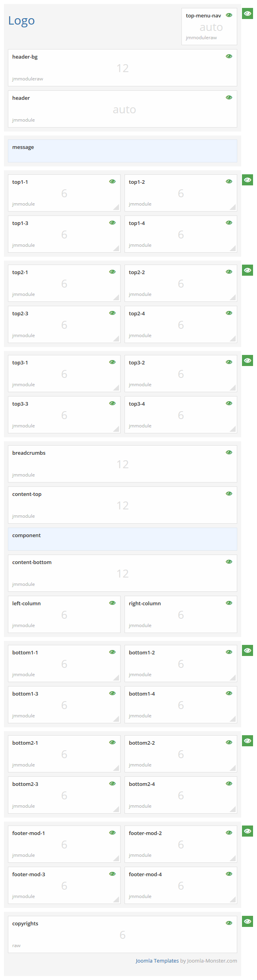
Task: Click the resize corner triangle of bottom1-3
Action: coord(117,719)
